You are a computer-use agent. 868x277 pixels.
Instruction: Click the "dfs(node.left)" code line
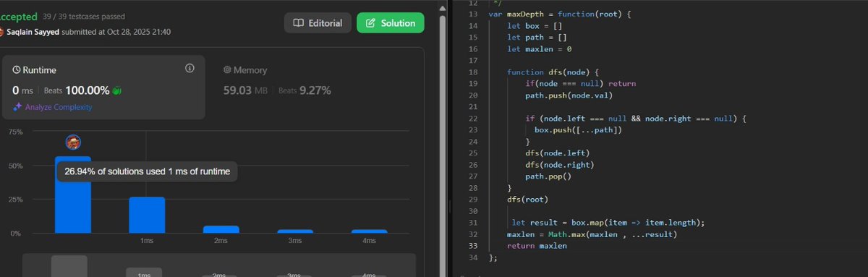pos(558,153)
